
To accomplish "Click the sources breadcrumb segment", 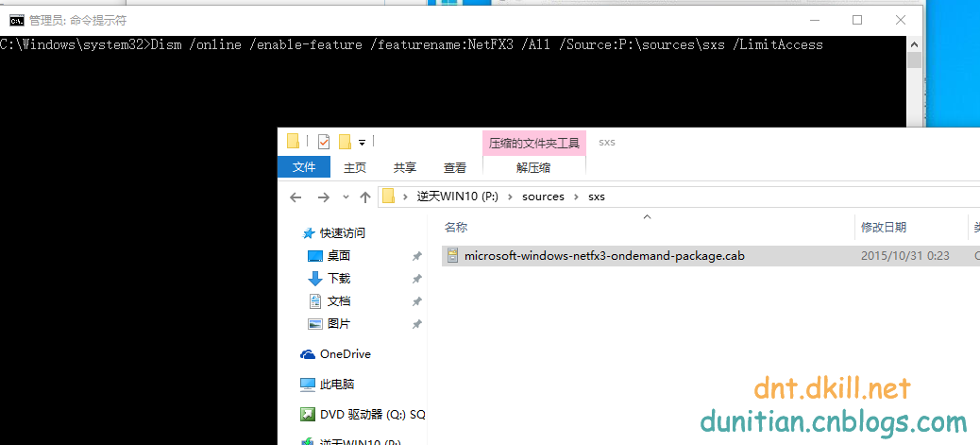I will pos(543,197).
